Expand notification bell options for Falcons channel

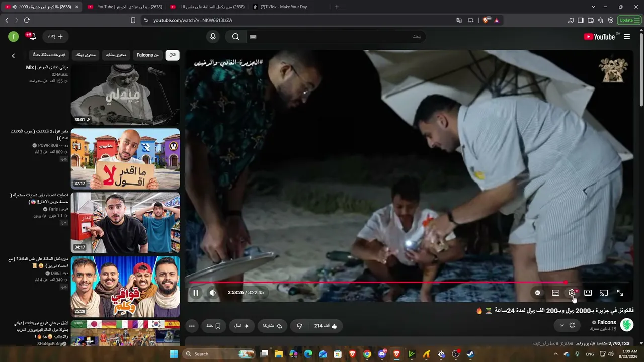point(568,325)
